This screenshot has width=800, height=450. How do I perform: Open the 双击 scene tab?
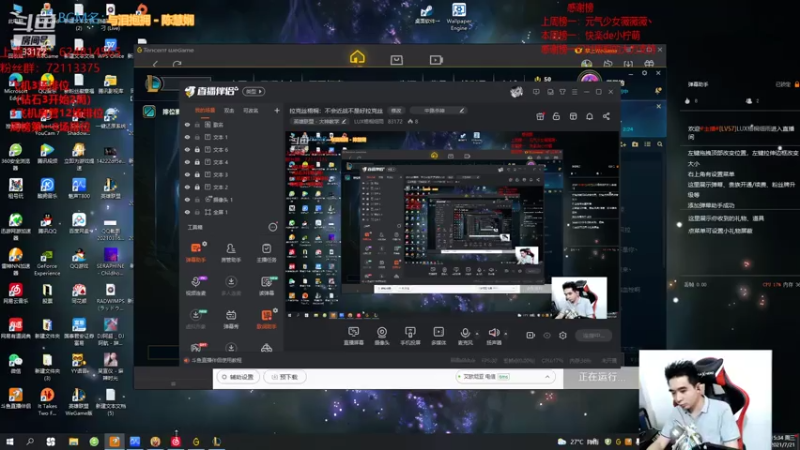[x=229, y=110]
